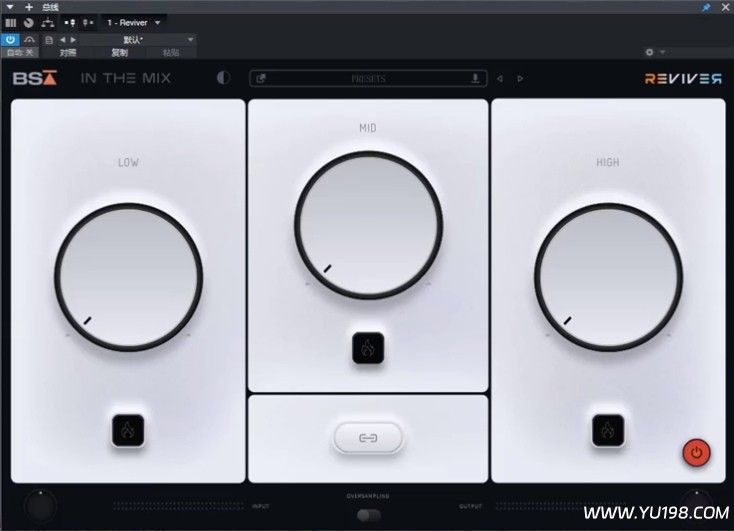Screen dimensions: 734x531
Task: Click the OUTPUT level meter
Action: point(562,506)
